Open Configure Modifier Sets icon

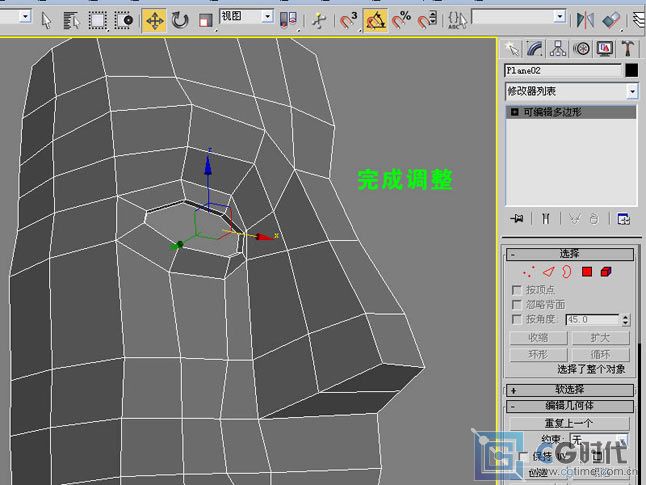[623, 218]
